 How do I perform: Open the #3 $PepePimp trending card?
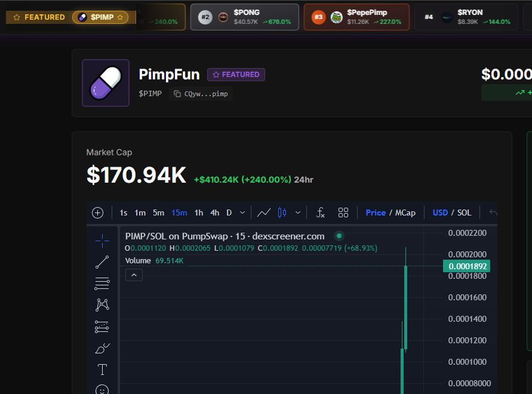(356, 17)
